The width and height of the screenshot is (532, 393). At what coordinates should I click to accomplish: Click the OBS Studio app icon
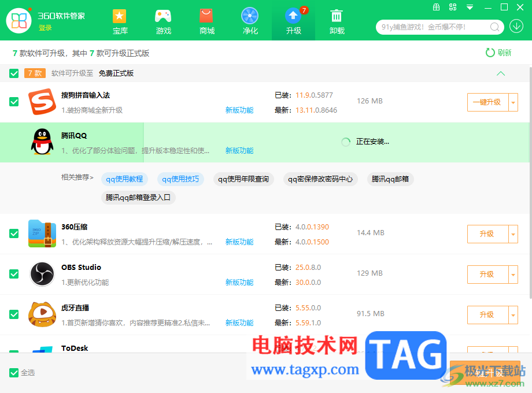[x=42, y=274]
